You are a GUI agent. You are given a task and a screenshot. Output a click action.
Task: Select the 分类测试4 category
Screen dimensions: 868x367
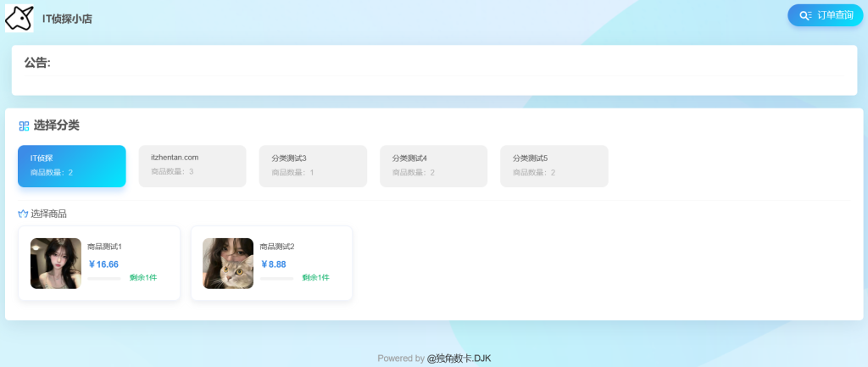433,165
